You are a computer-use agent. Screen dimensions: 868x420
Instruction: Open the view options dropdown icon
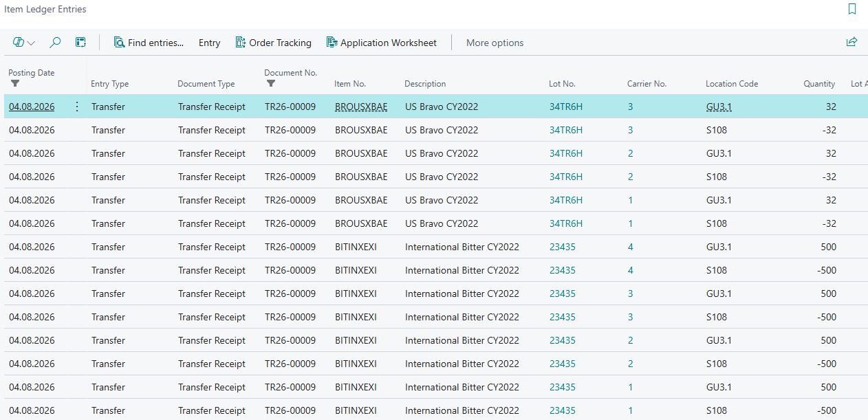[24, 43]
